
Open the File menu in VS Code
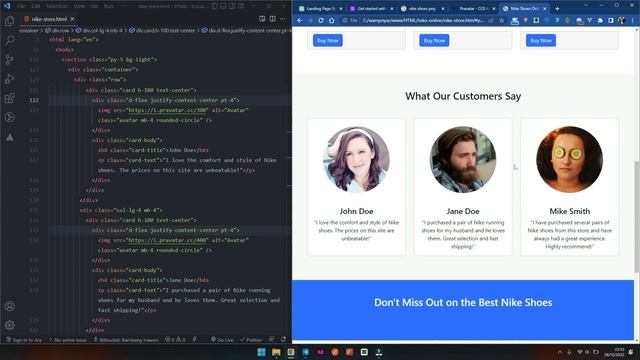pyautogui.click(x=21, y=6)
